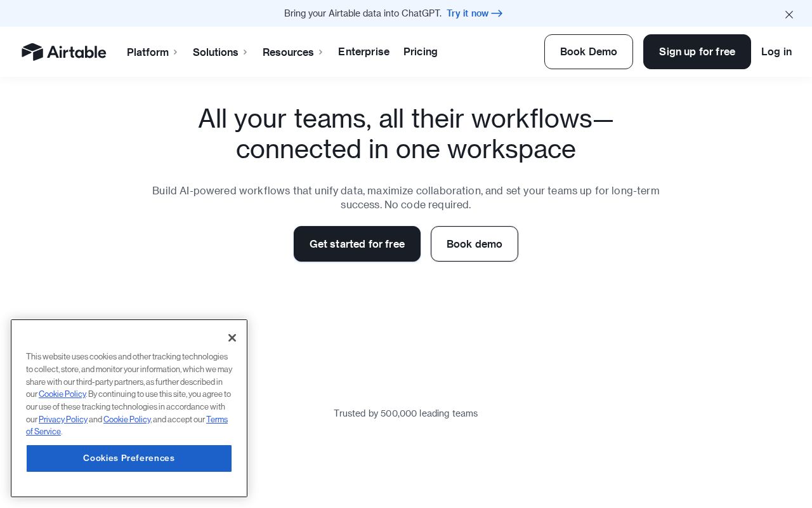Screen dimensions: 812x508
Task: Sign up for free via the header button
Action: point(697,51)
